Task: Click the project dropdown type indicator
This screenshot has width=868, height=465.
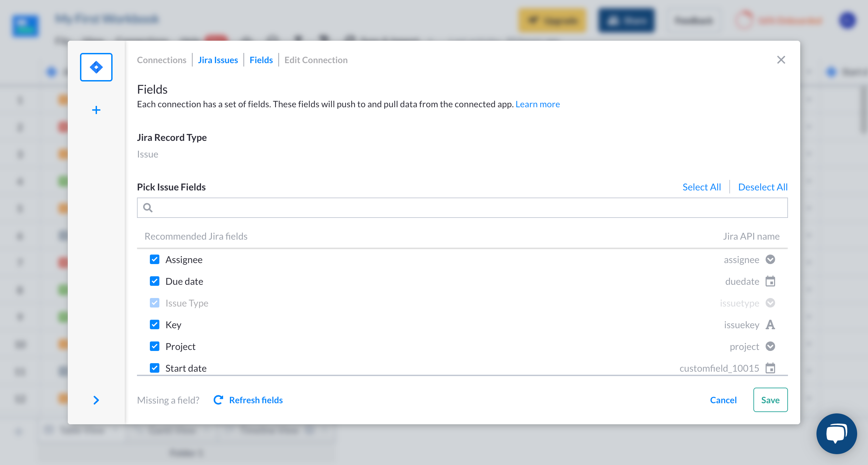Action: point(770,347)
